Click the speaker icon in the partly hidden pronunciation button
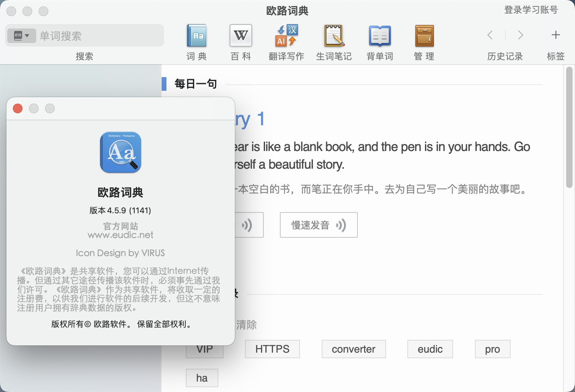The height and width of the screenshot is (392, 575). [x=246, y=225]
